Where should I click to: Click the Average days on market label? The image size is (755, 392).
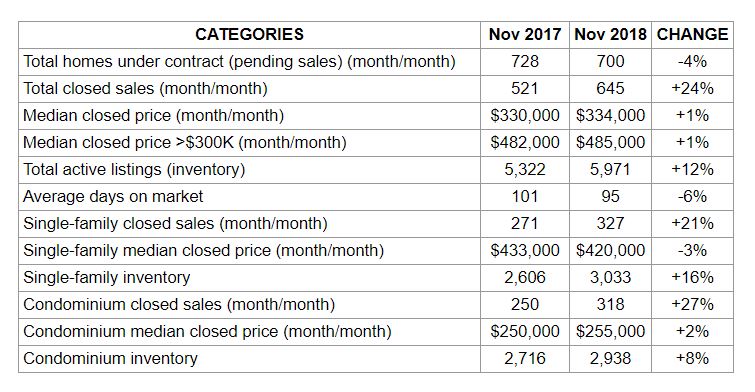tap(113, 196)
